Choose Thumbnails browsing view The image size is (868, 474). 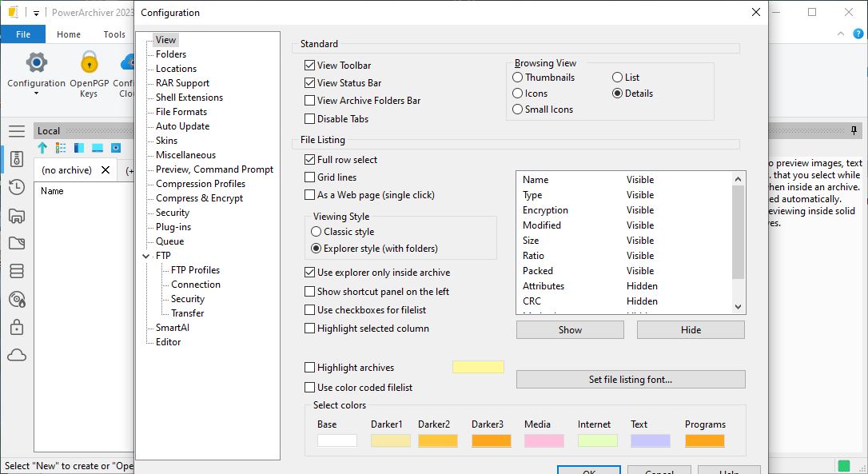coord(518,78)
